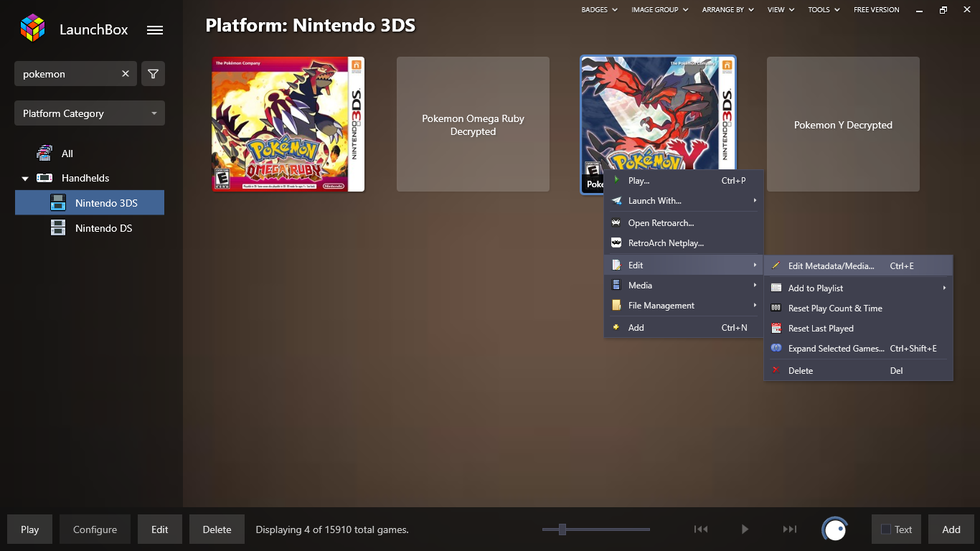Click the Delete button in bottom bar
Viewport: 980px width, 551px height.
[217, 529]
